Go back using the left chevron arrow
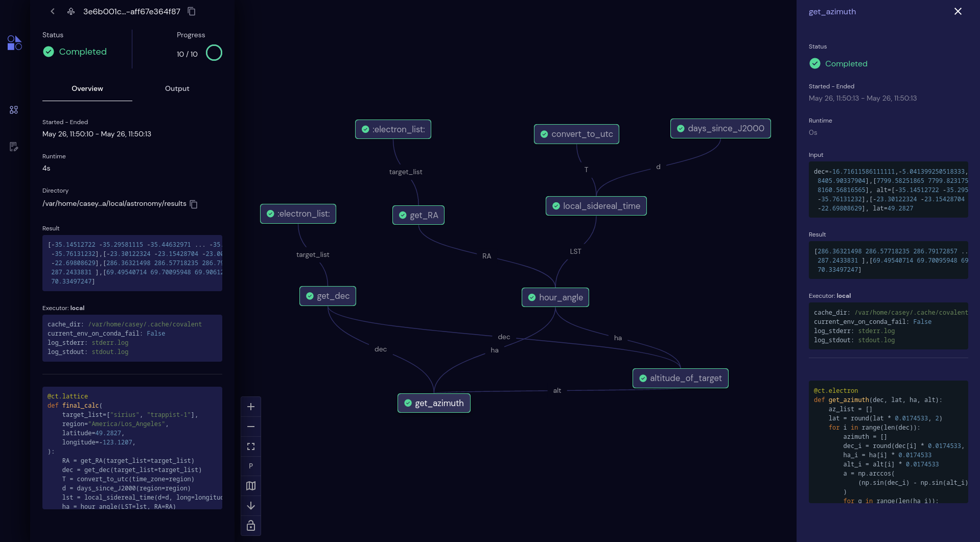The width and height of the screenshot is (980, 542). (52, 11)
